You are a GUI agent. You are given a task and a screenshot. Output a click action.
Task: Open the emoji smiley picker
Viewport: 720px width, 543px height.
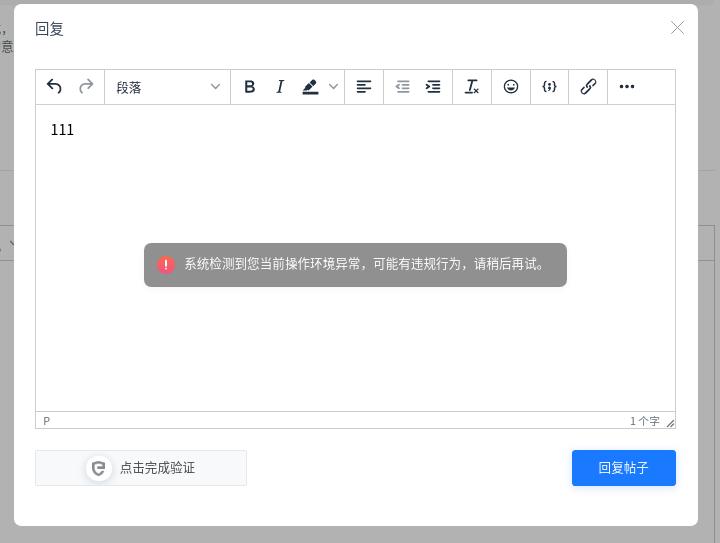(x=511, y=87)
